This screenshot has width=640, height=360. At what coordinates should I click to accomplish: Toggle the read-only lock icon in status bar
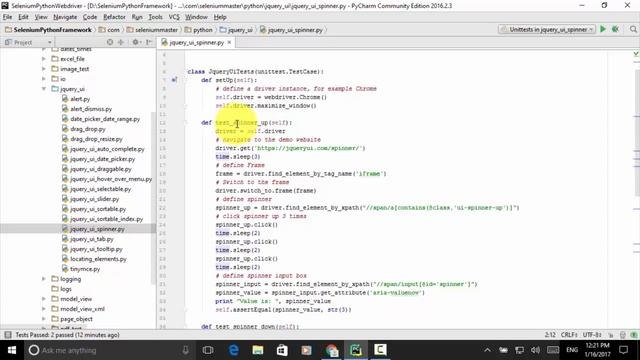tap(611, 335)
